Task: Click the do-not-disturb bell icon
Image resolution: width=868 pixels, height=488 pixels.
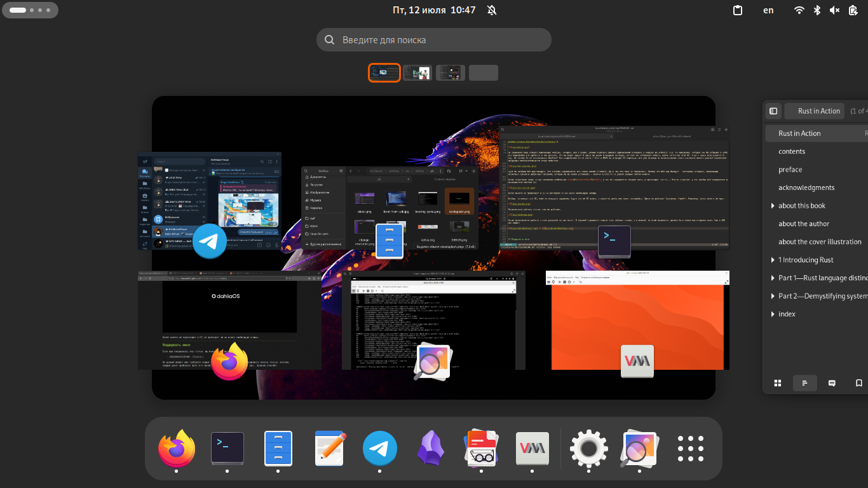Action: click(492, 10)
